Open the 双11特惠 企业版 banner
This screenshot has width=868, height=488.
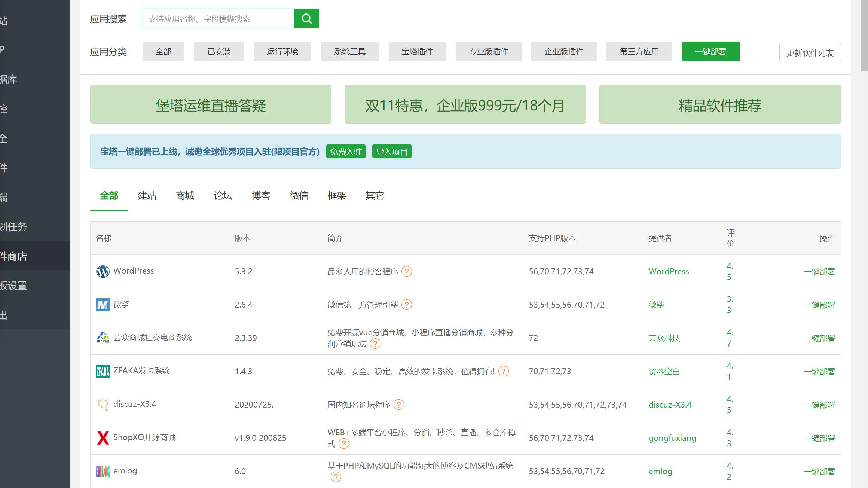pyautogui.click(x=465, y=104)
